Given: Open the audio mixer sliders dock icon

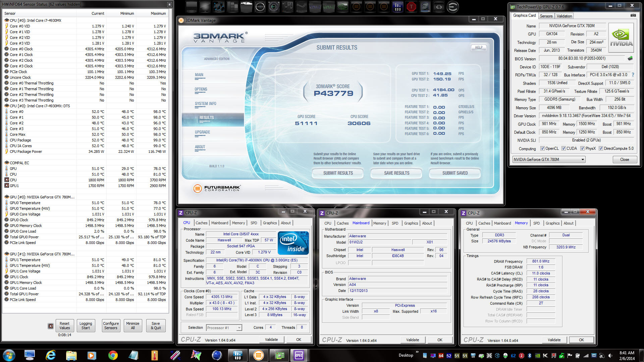Looking at the screenshot, I should tap(287, 7).
